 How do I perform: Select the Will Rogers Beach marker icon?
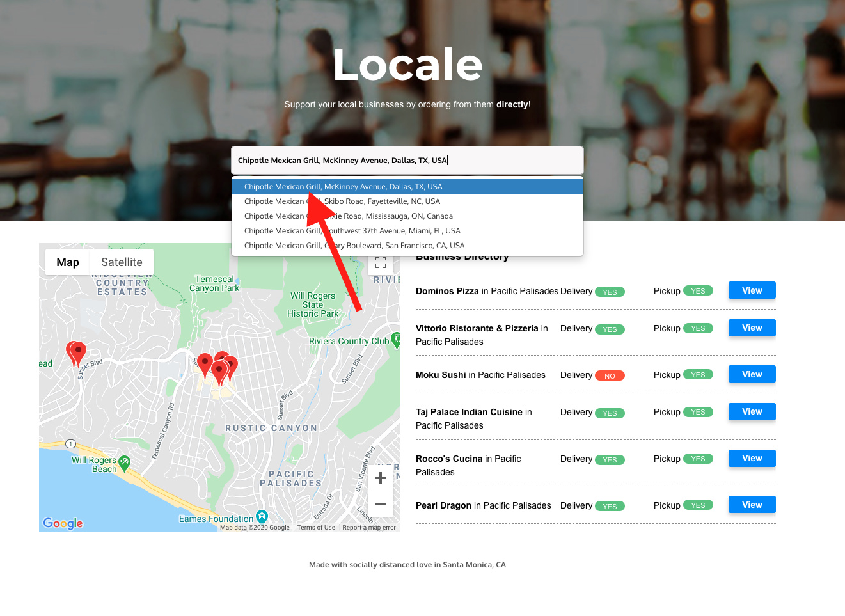125,462
